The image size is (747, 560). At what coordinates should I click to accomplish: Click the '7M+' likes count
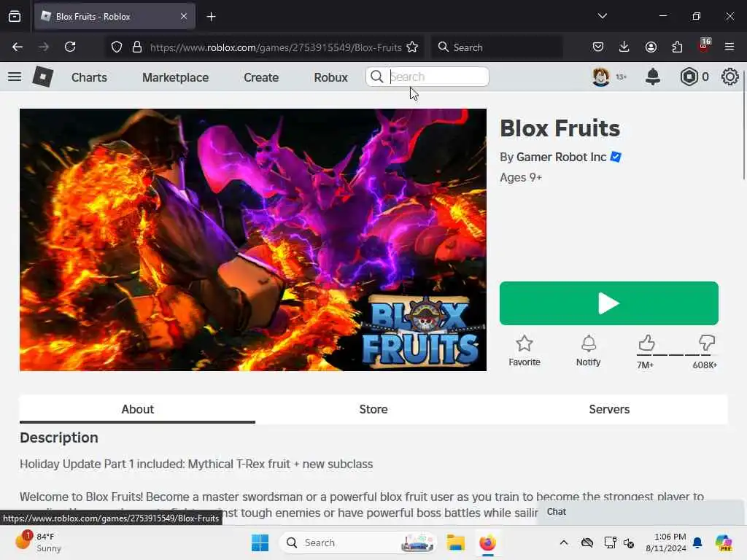645,365
